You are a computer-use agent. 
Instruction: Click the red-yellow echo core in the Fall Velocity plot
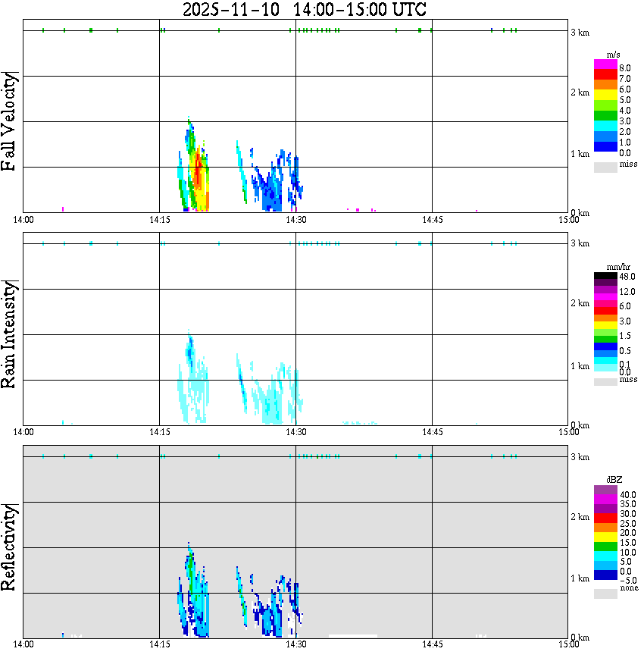click(199, 178)
